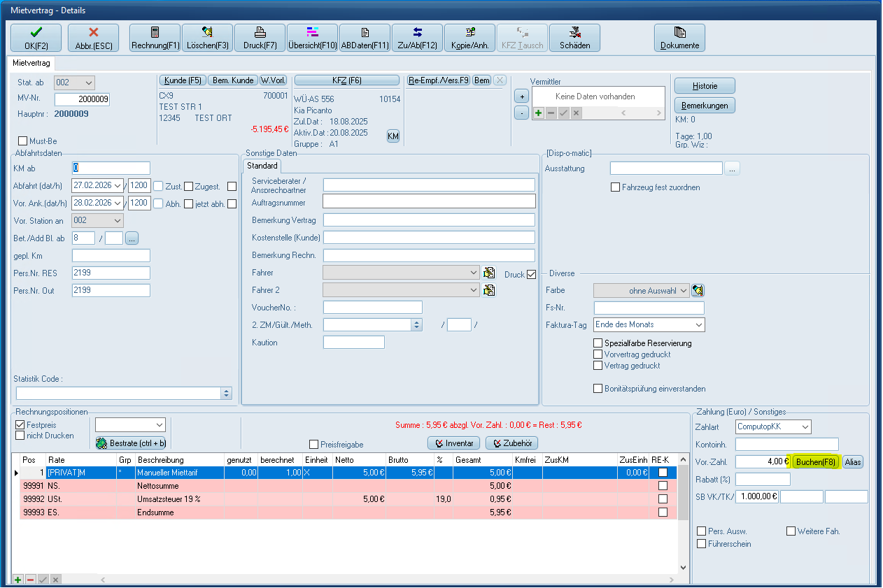This screenshot has width=883, height=588.
Task: Toggle the Bonitätsprüfung einverstanden checkbox
Action: pyautogui.click(x=598, y=389)
